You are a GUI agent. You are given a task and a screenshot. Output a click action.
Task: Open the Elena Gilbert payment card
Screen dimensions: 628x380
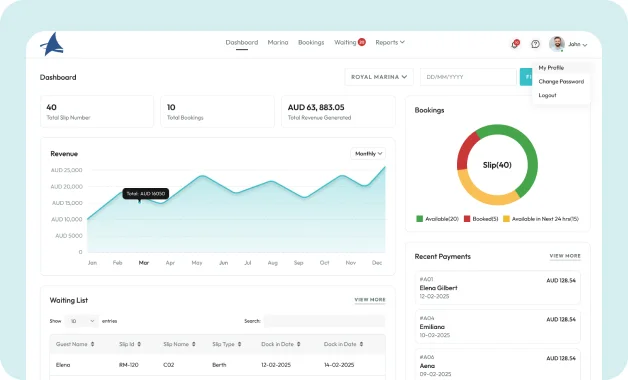point(497,288)
